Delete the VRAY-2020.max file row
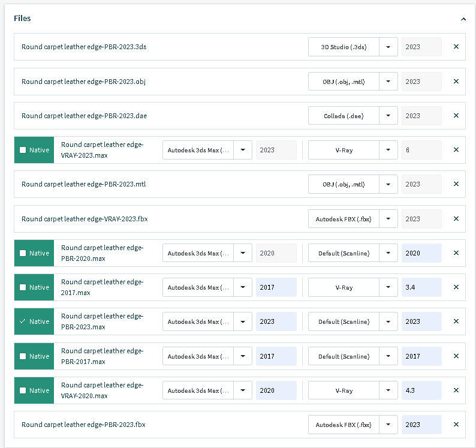Screen dimensions: 476x448 [x=456, y=390]
